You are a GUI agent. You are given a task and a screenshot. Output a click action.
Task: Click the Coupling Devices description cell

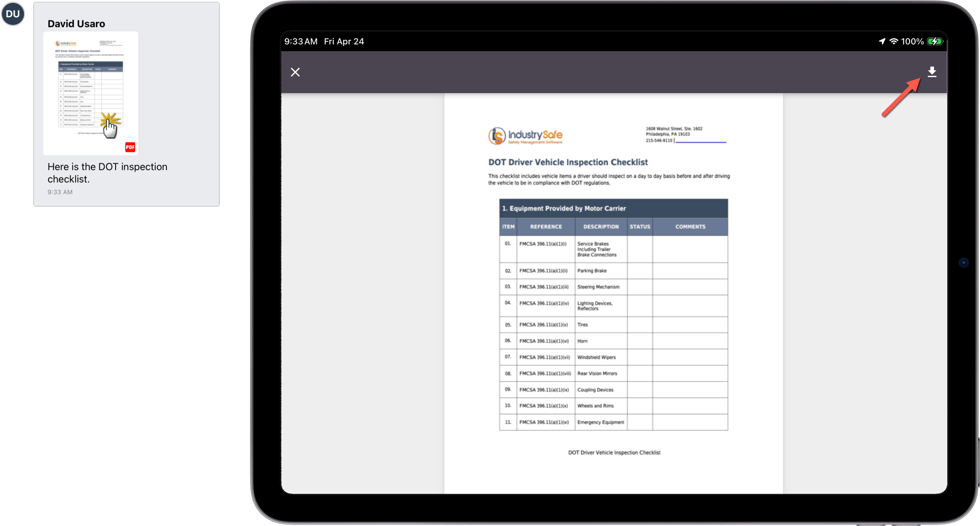601,390
